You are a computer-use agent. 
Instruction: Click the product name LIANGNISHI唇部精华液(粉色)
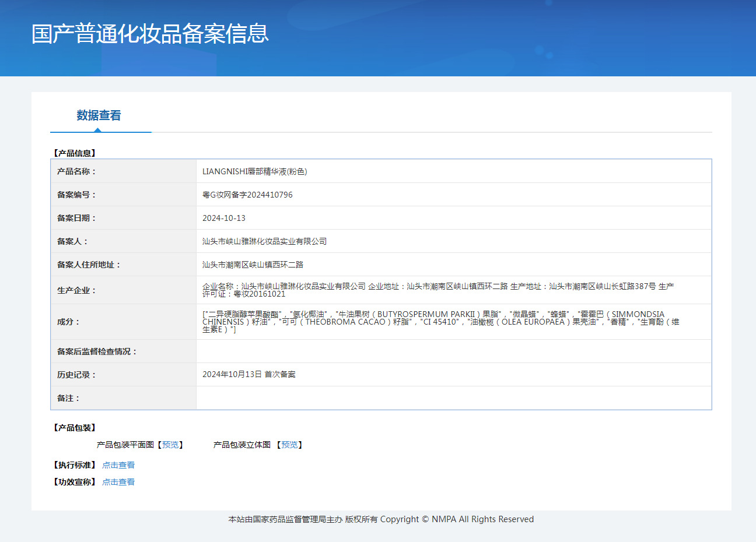pyautogui.click(x=254, y=171)
